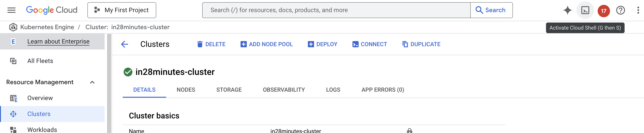Switch to the OBSERVABILITY tab
The height and width of the screenshot is (133, 644).
click(x=284, y=90)
